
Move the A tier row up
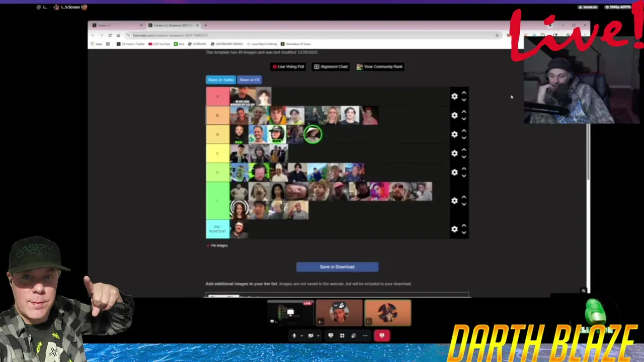[464, 112]
